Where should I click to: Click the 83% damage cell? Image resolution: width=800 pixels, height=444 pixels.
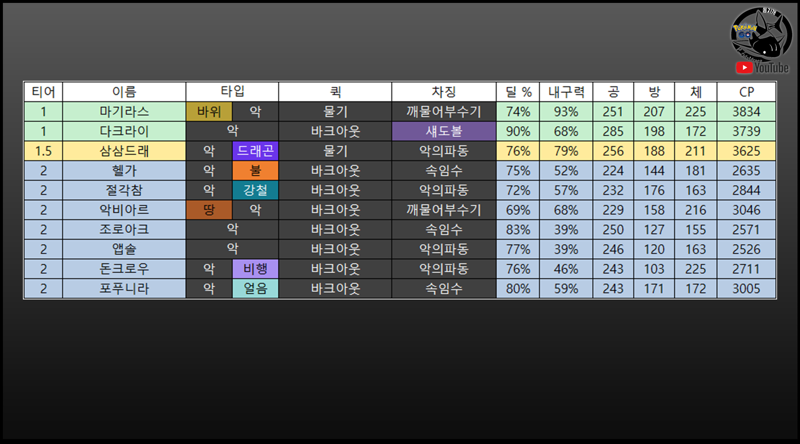[518, 230]
